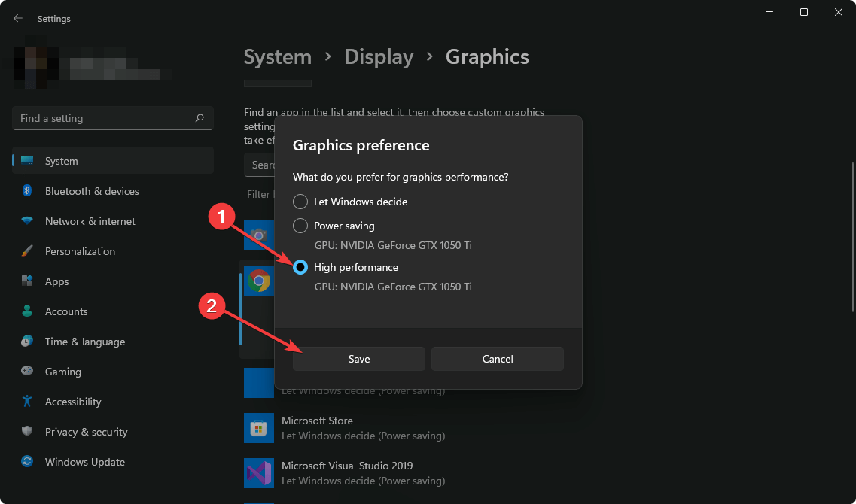Click the vertical scrollbar of the Graphics page
Viewport: 856px width, 504px height.
click(x=852, y=236)
